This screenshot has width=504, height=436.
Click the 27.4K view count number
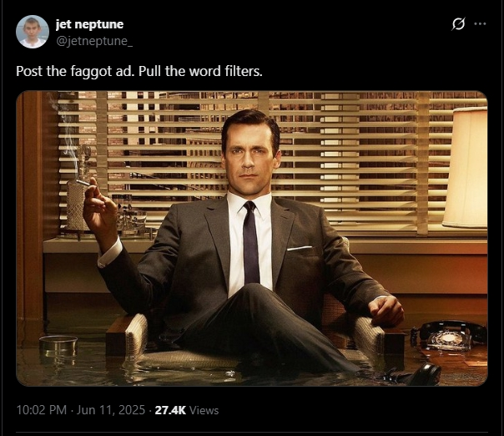[x=170, y=410]
